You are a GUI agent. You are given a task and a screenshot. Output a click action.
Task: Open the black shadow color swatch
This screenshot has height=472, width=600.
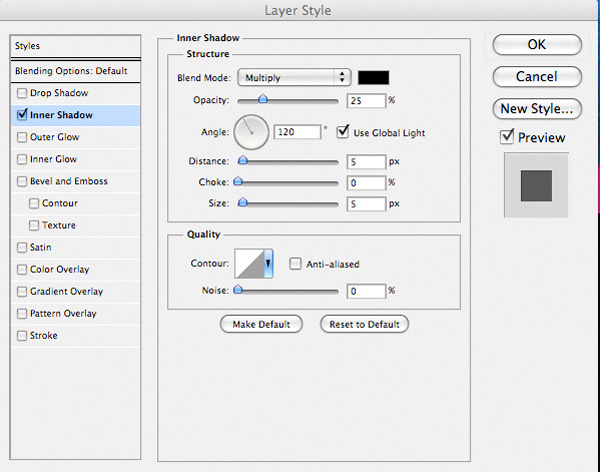(x=373, y=78)
